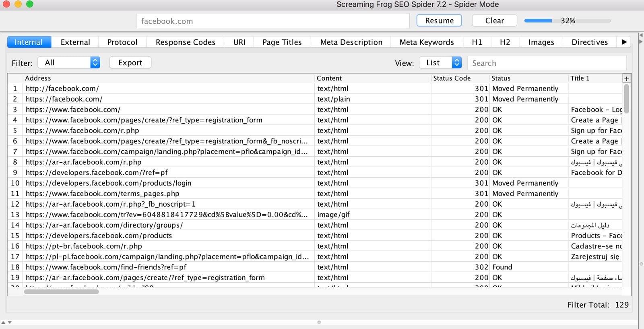Open the Response Codes tab
Viewport: 644px width, 329px height.
pyautogui.click(x=185, y=42)
